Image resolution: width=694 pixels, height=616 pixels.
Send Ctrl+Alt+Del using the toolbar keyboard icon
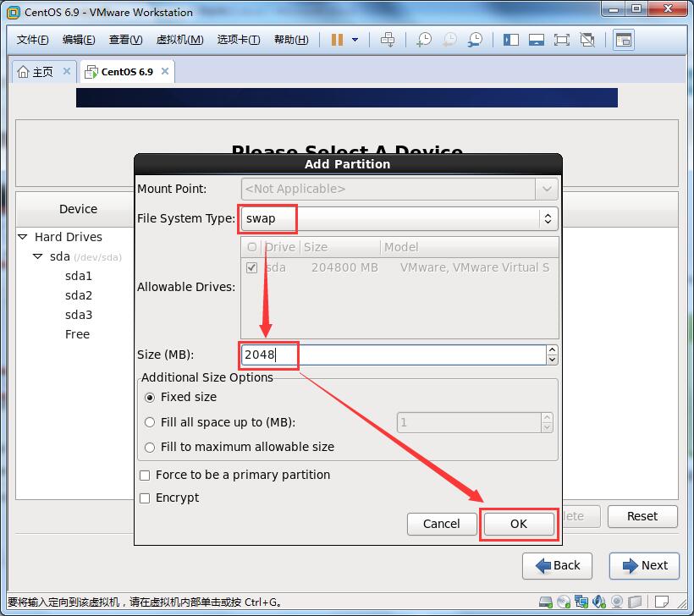click(x=388, y=40)
